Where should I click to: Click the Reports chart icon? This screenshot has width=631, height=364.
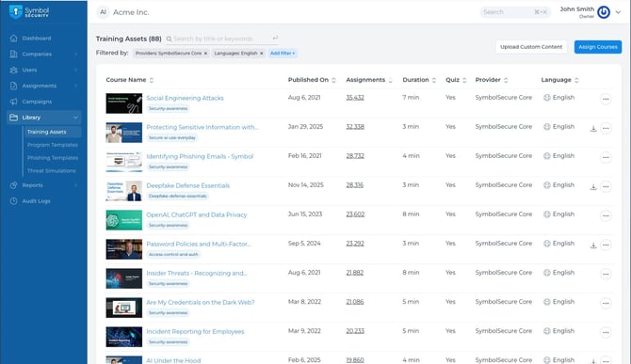[x=14, y=185]
